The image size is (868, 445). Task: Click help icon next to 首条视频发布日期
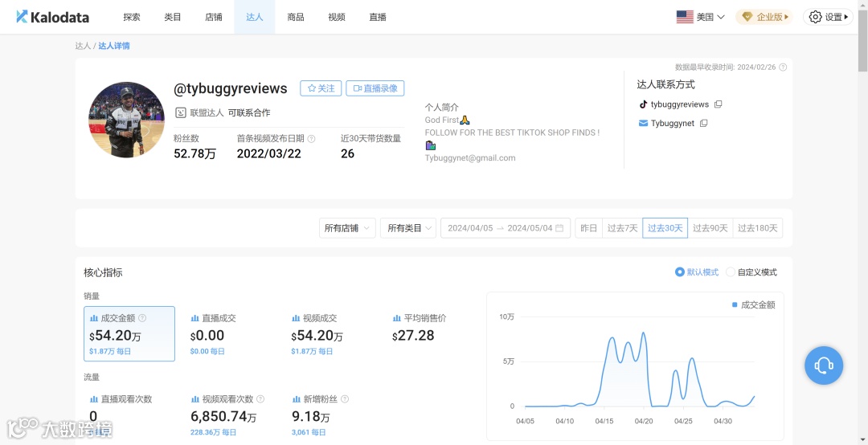(x=311, y=139)
